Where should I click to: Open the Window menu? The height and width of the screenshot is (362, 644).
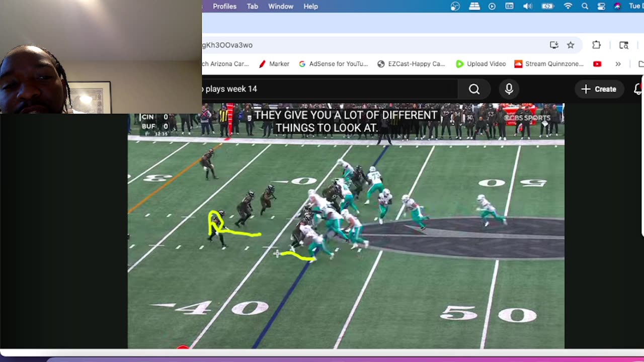(x=281, y=7)
